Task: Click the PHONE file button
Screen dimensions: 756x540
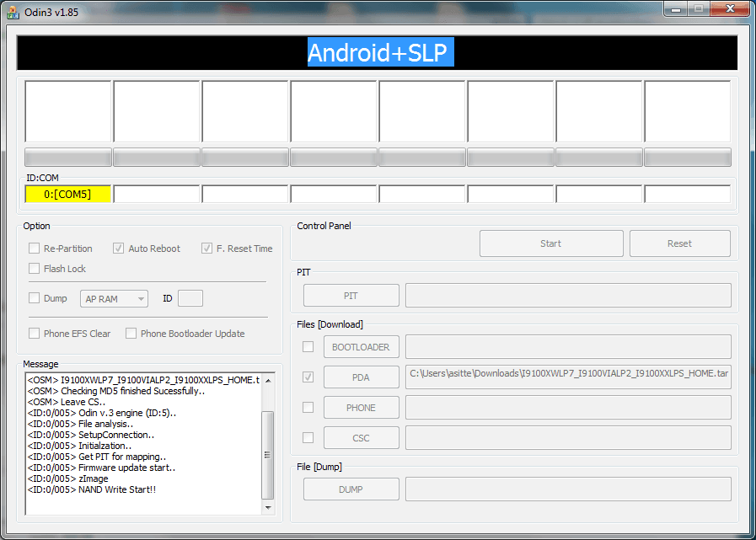Action: click(x=361, y=408)
